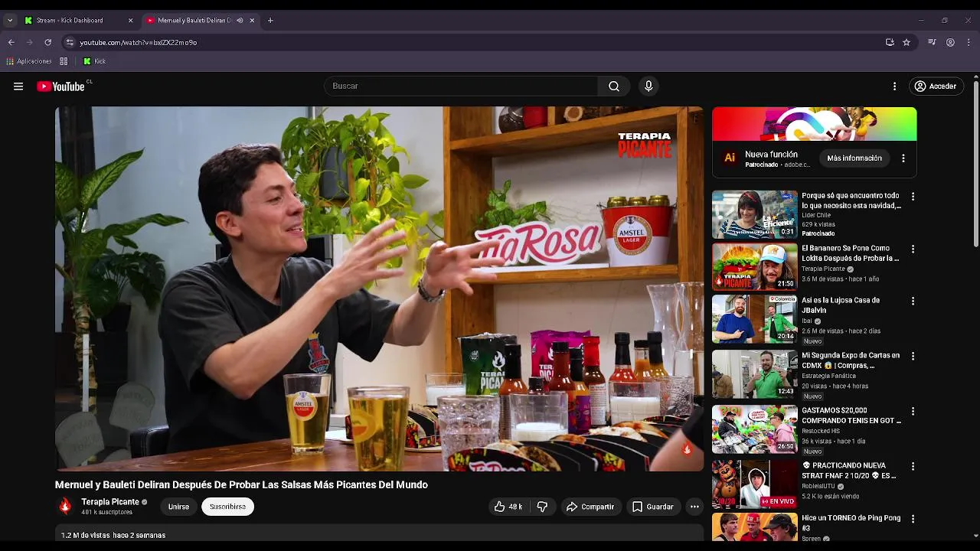The width and height of the screenshot is (980, 551).
Task: Click the youtube.com address bar URL
Action: point(139,43)
